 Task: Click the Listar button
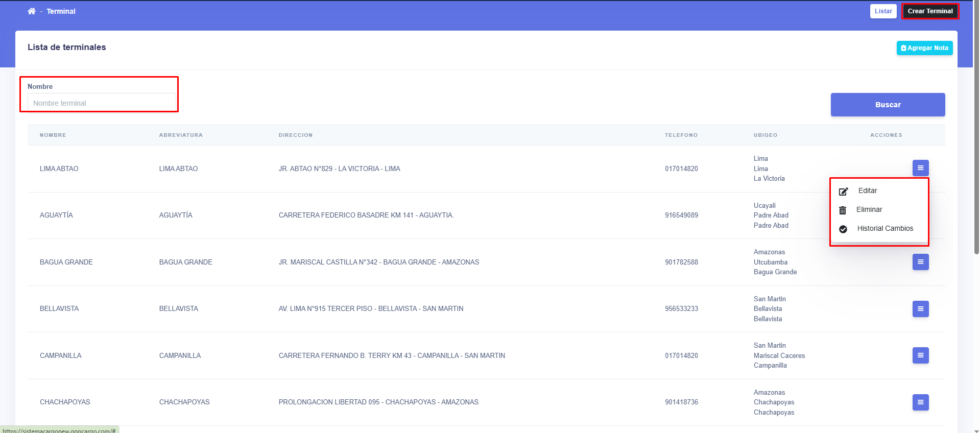click(883, 11)
